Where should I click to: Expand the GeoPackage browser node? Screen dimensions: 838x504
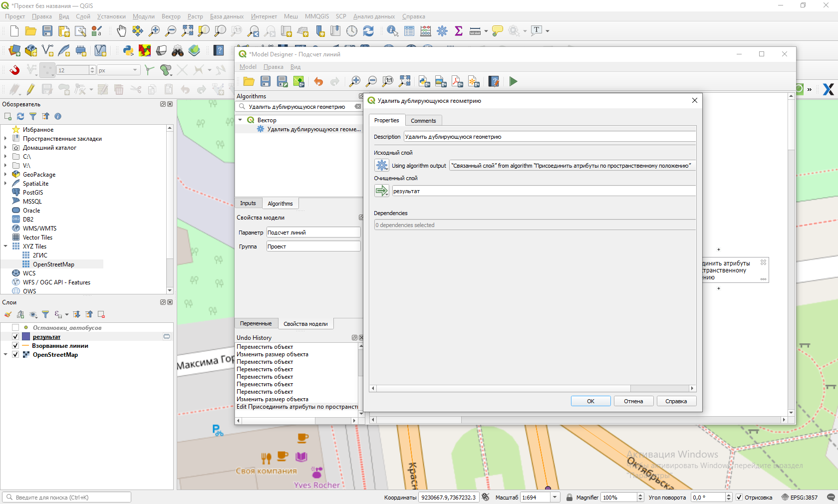click(5, 175)
